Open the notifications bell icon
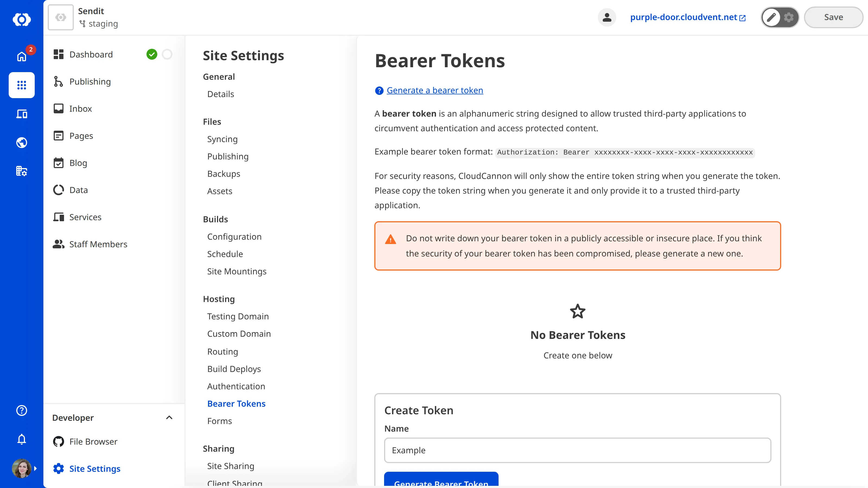 [22, 439]
